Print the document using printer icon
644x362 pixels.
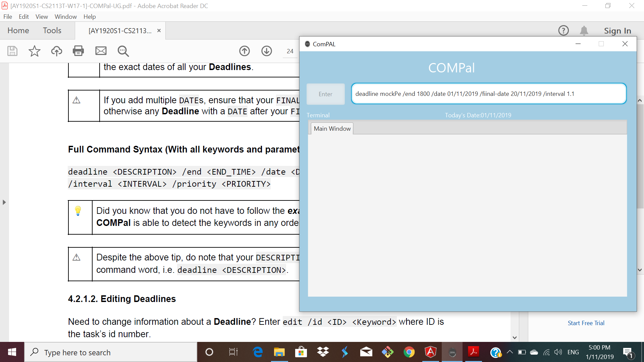coord(78,51)
